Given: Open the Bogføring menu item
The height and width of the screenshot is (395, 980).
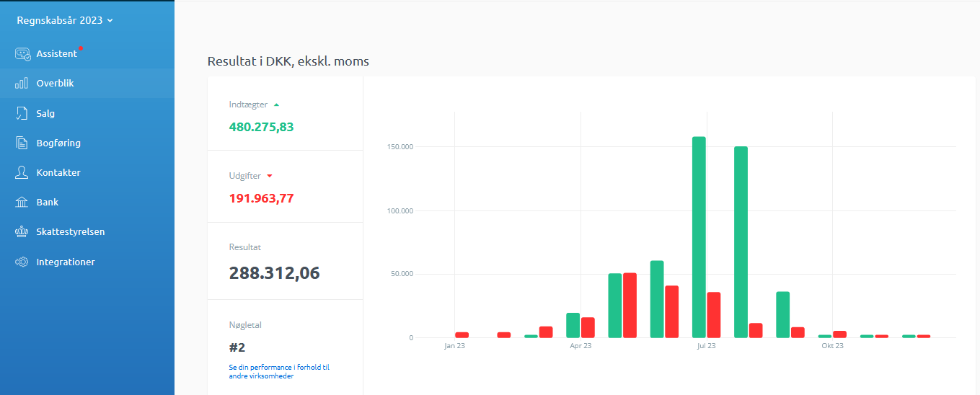Looking at the screenshot, I should click(x=58, y=143).
